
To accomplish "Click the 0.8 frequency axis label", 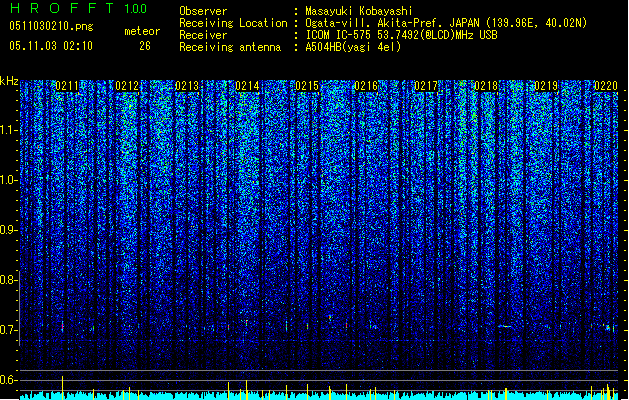I will (9, 280).
